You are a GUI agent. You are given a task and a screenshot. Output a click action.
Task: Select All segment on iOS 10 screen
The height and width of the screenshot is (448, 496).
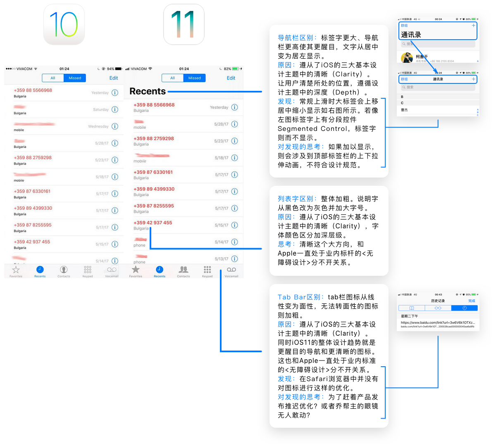53,78
